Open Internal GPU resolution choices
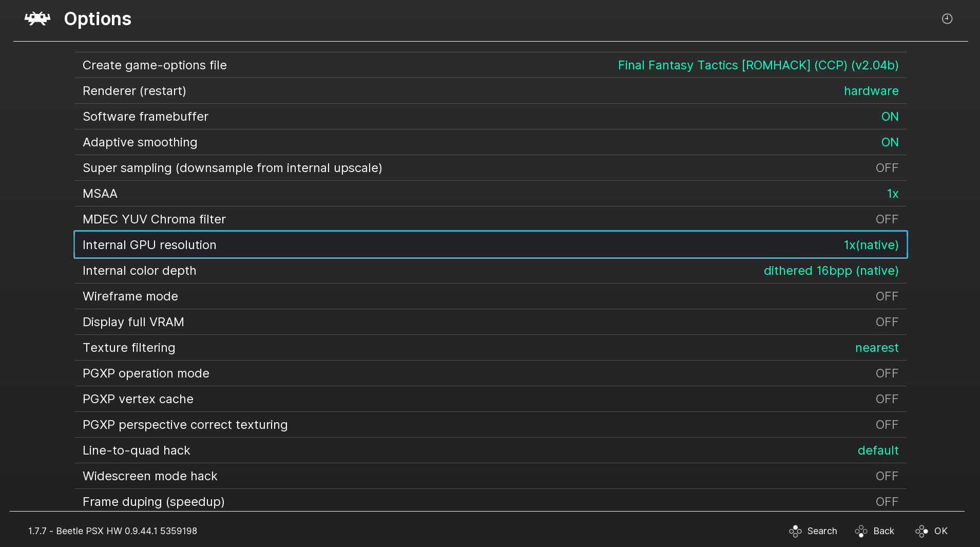The height and width of the screenshot is (547, 980). pyautogui.click(x=490, y=245)
